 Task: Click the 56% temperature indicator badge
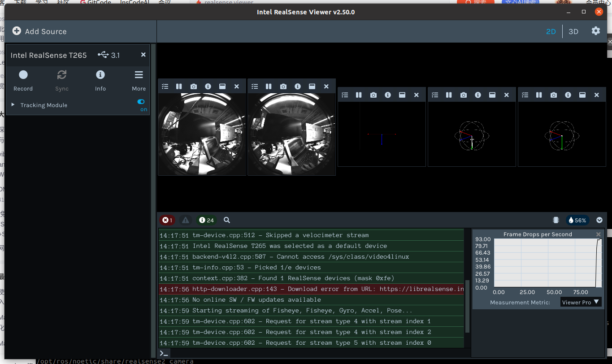577,220
